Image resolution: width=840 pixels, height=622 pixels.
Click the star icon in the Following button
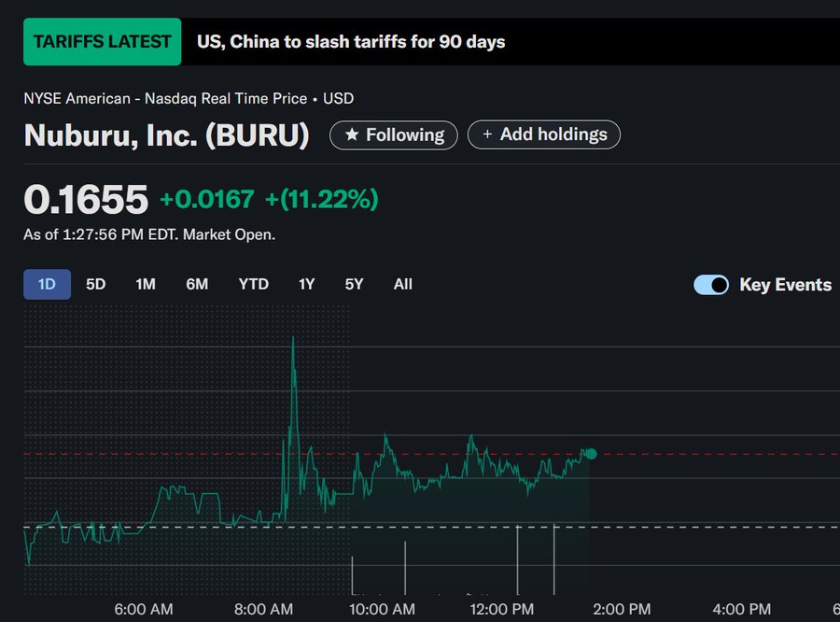(x=352, y=134)
